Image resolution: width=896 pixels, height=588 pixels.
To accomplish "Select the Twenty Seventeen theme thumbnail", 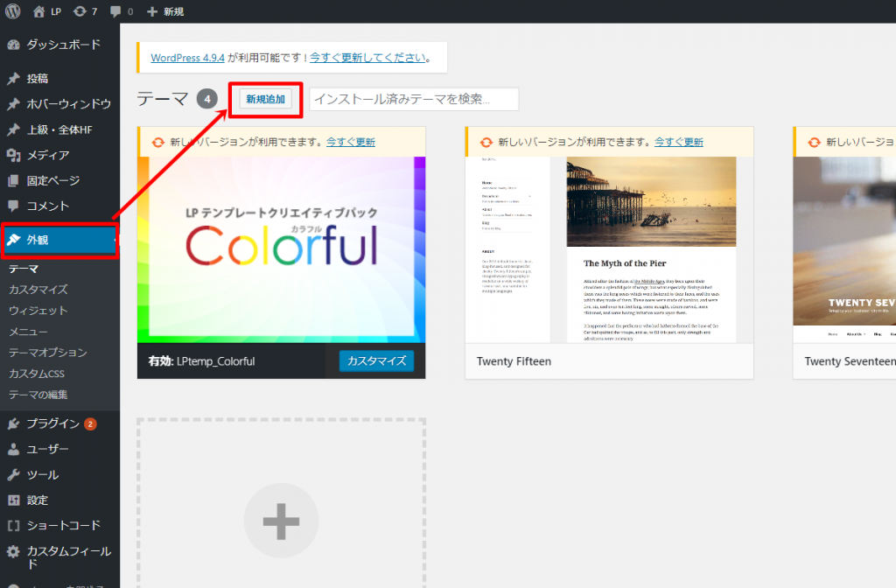I will point(844,249).
